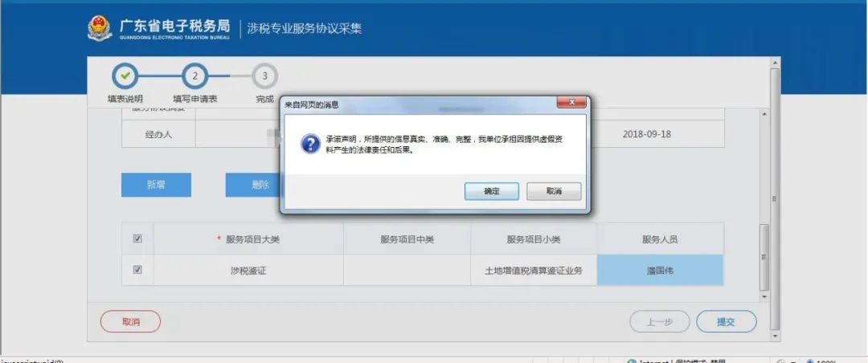
Task: Click the blue 删除 button
Action: click(254, 185)
